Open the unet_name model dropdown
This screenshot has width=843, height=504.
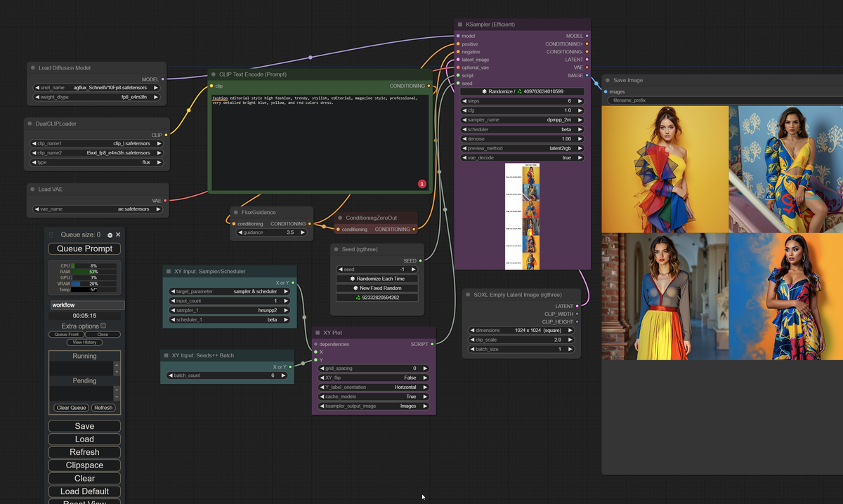tap(96, 88)
